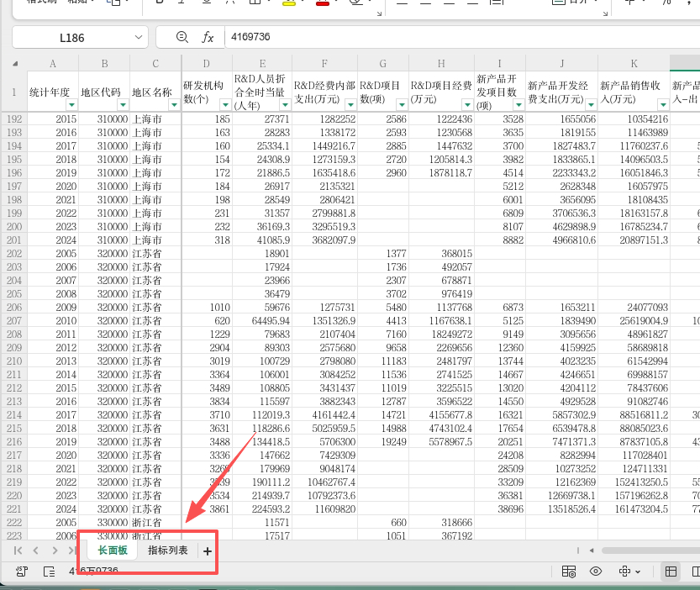
Task: Open the insert function fx dialog
Action: (x=208, y=37)
